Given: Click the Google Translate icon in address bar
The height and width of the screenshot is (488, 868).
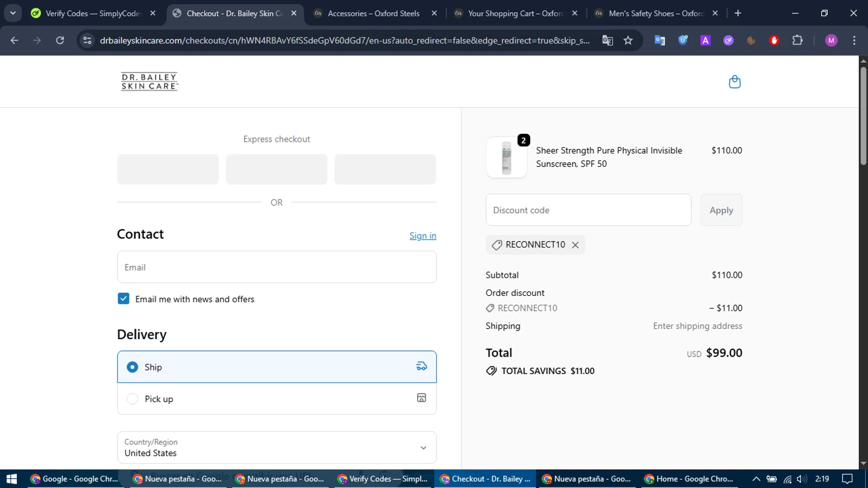Looking at the screenshot, I should [x=607, y=41].
